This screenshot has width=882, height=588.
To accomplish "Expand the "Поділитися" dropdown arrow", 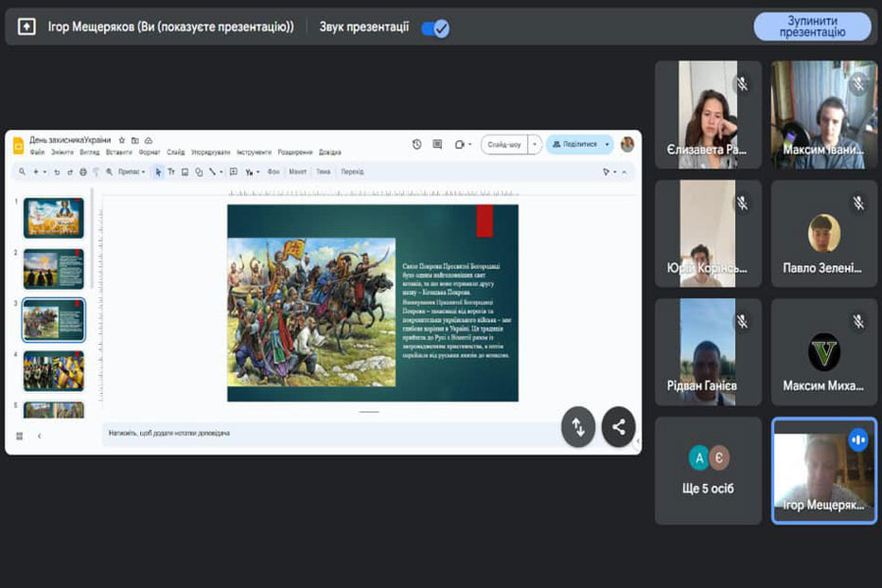I will tap(607, 144).
